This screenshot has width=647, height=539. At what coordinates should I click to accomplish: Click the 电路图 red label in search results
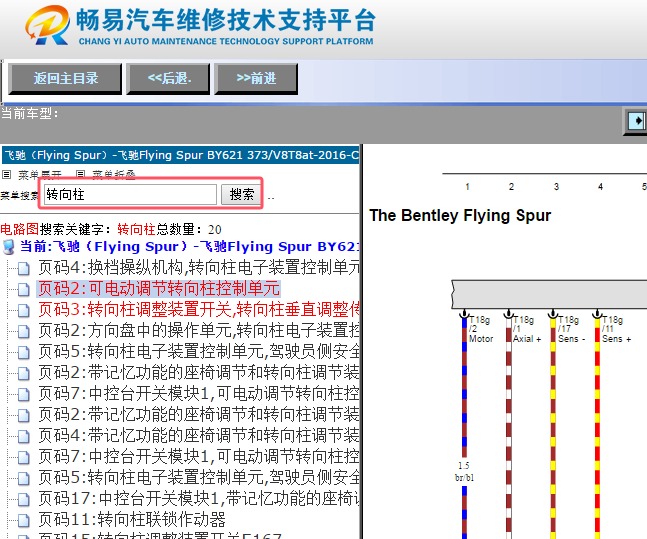(x=19, y=229)
